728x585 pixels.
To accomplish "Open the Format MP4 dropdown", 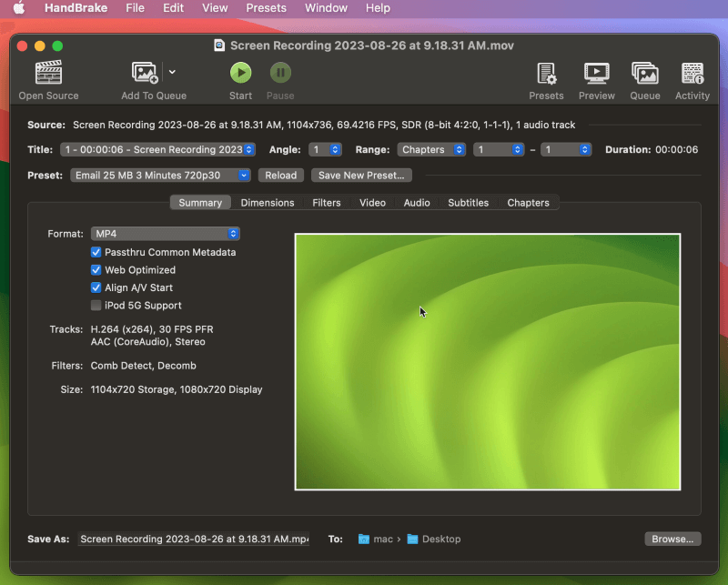I will (165, 234).
